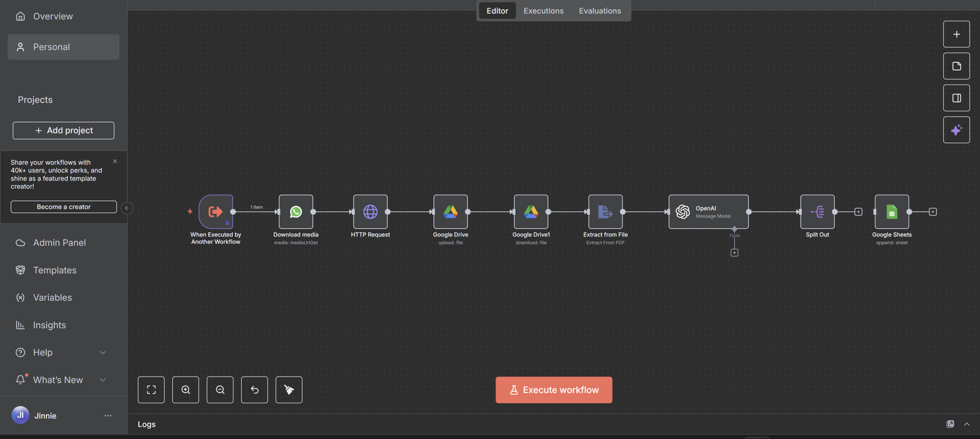
Task: Click the fit to view button
Action: [x=151, y=390]
